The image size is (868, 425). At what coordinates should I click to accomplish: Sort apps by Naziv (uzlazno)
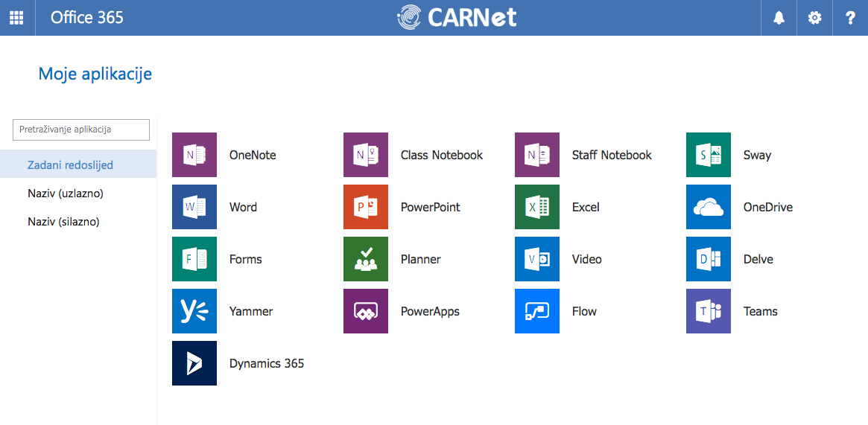(66, 193)
